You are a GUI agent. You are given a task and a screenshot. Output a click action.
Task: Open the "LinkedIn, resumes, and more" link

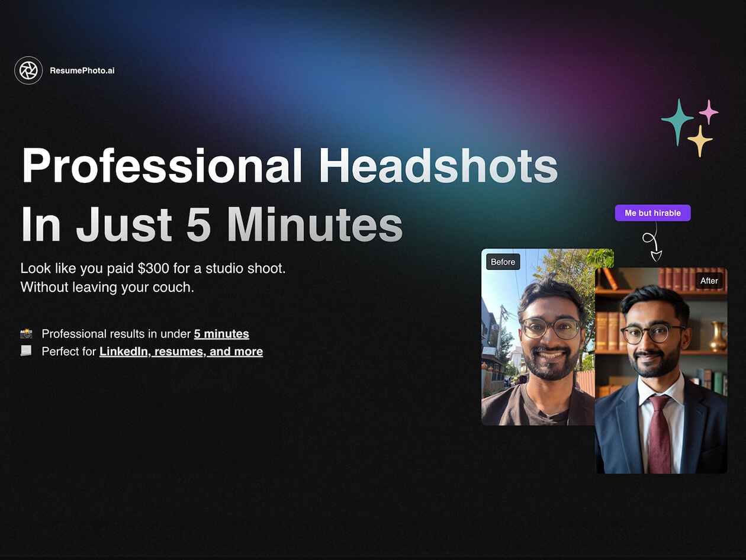[x=181, y=352]
